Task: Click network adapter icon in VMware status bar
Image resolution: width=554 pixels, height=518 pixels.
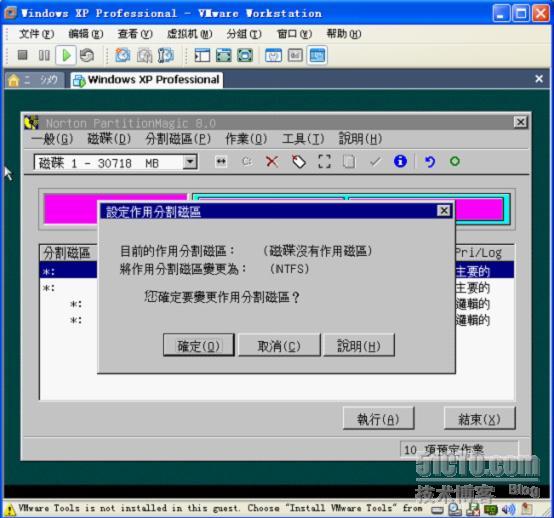Action: pos(473,509)
